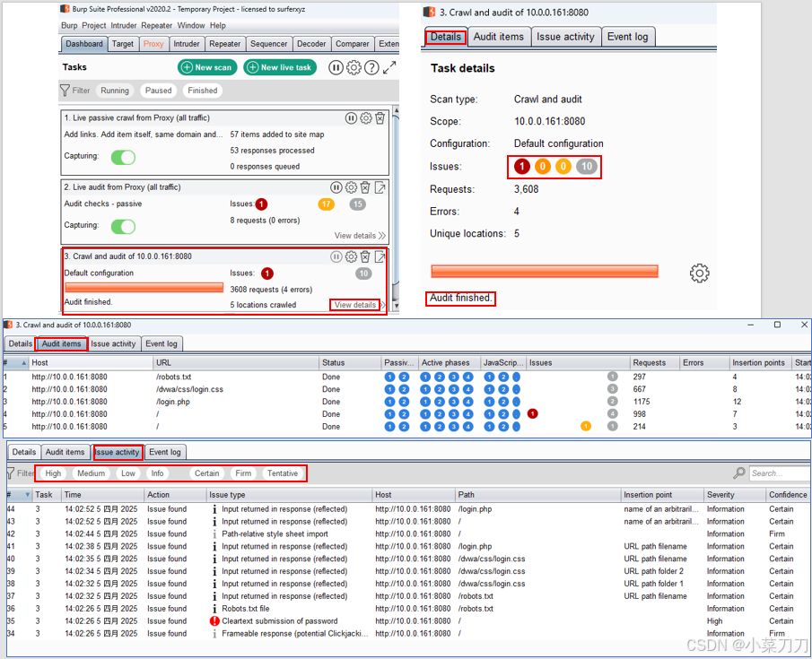Click the Burp Suite logo in the title bar

(65, 9)
